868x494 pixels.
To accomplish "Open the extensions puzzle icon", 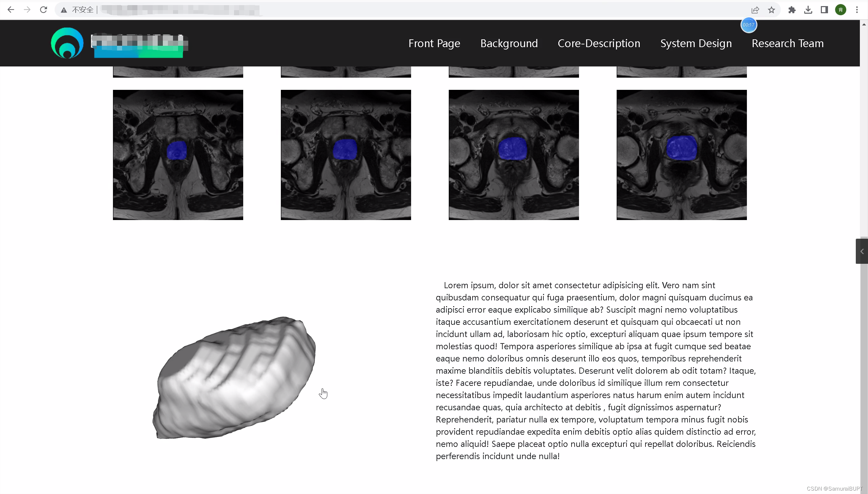I will click(792, 10).
